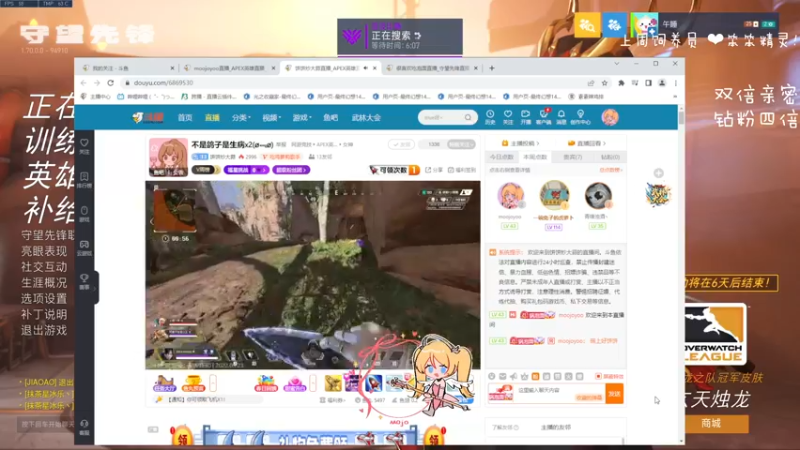Click the Douyu logo
The width and height of the screenshot is (800, 450).
pyautogui.click(x=148, y=117)
